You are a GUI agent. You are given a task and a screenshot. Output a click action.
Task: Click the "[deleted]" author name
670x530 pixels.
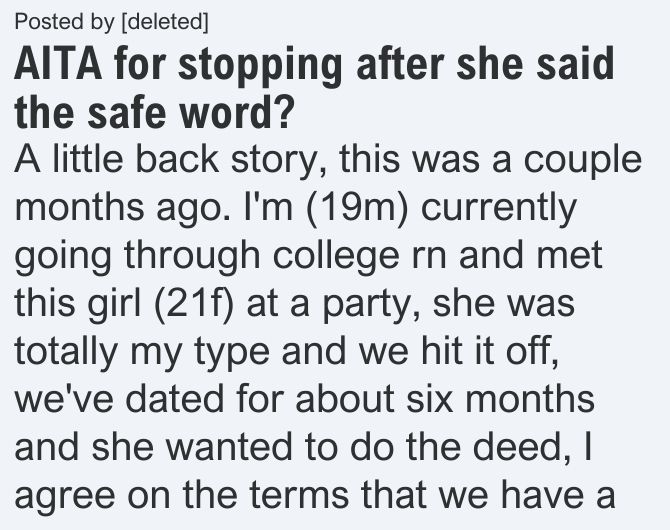[165, 22]
